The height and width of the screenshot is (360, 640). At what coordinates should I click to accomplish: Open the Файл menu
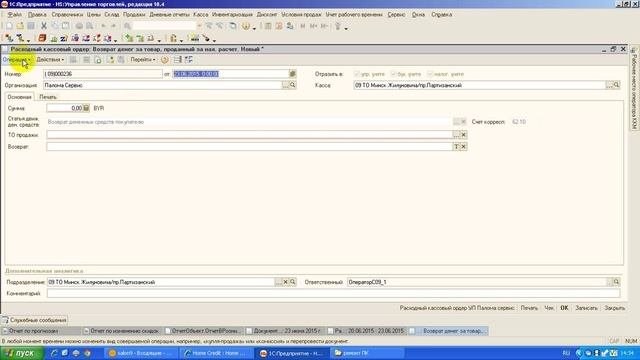pyautogui.click(x=15, y=14)
